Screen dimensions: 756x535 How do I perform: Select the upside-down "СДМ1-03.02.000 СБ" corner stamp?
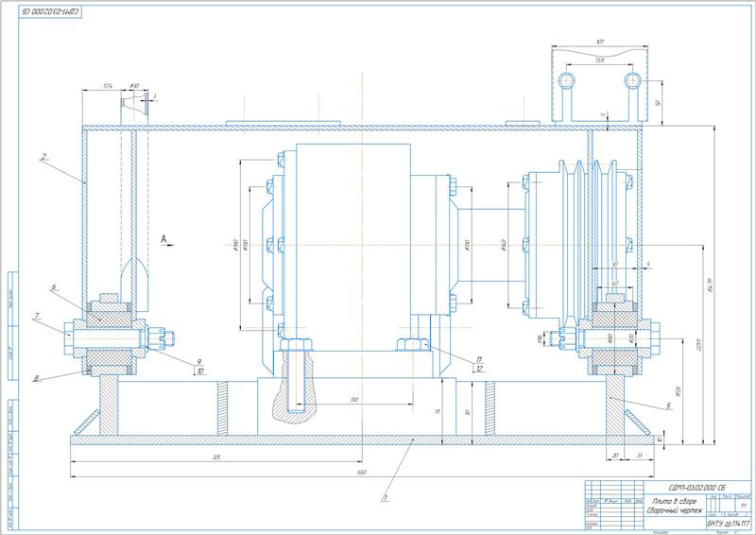point(50,11)
